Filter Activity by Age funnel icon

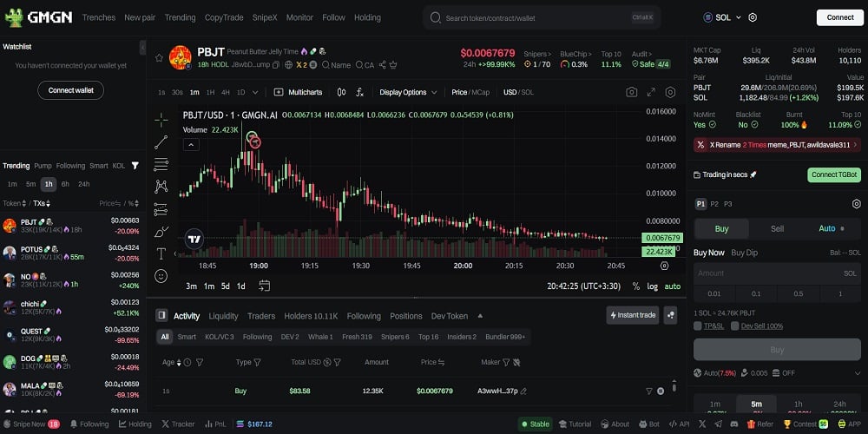click(x=200, y=362)
